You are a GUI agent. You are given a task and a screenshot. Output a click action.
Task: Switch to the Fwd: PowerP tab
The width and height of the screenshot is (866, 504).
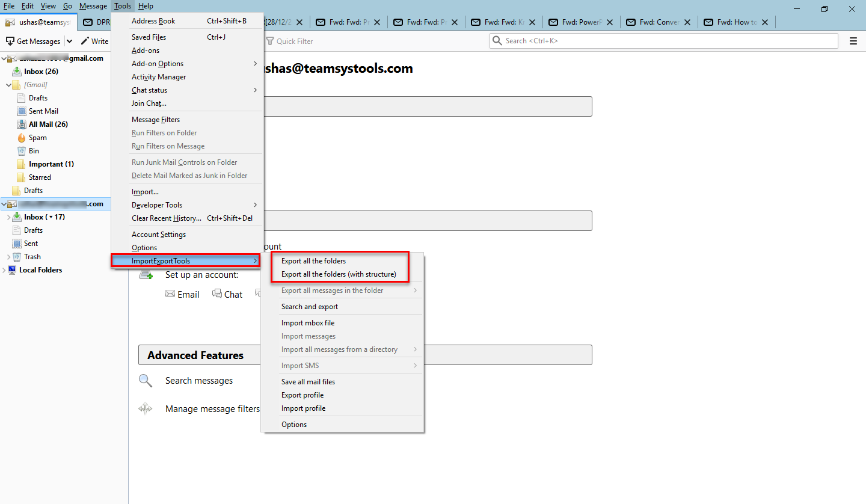[x=582, y=22]
